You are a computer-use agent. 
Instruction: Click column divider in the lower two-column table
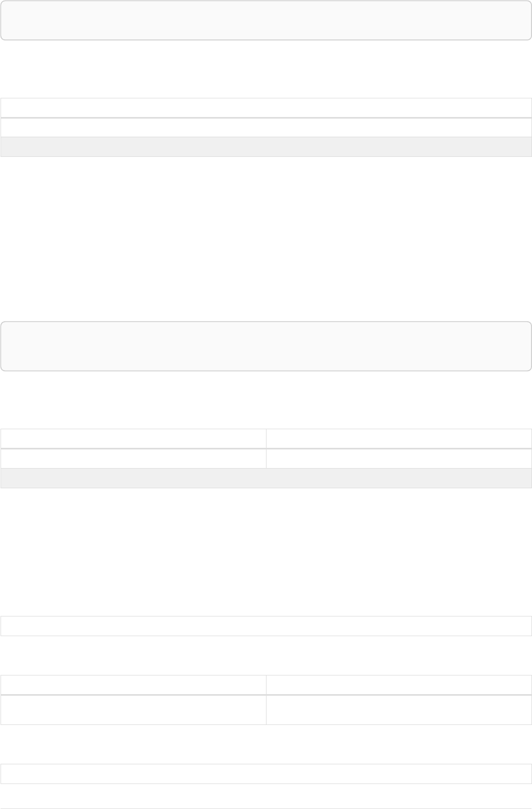point(266,700)
